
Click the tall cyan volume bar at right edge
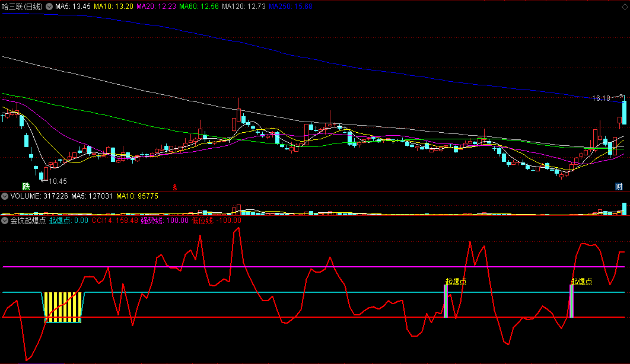pyautogui.click(x=625, y=209)
